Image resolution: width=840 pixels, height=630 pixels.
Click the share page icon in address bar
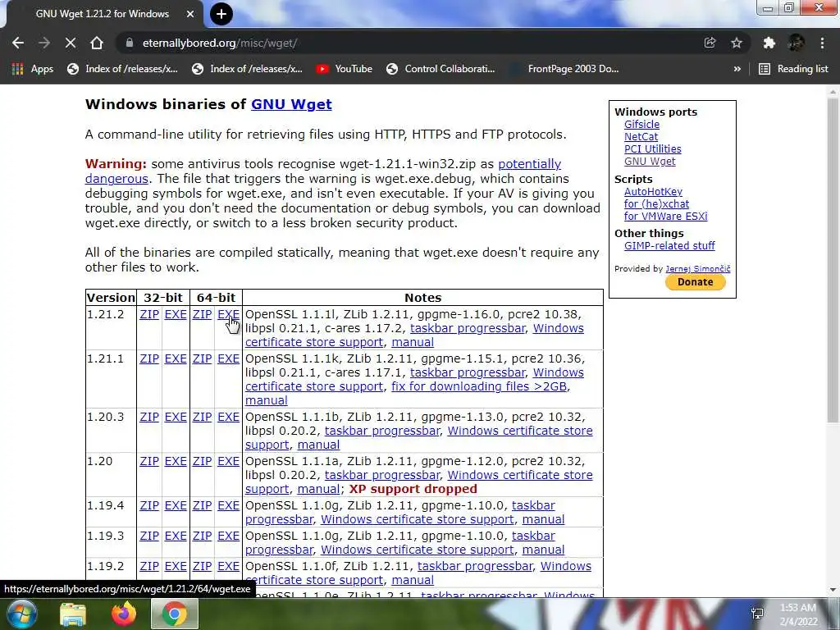click(710, 43)
